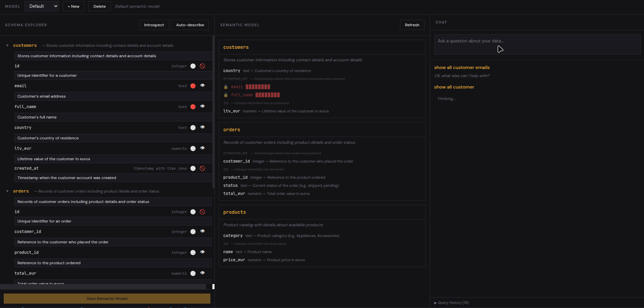Screen dimensions: 644x308
Task: Click the Introspect button
Action: coord(154,25)
